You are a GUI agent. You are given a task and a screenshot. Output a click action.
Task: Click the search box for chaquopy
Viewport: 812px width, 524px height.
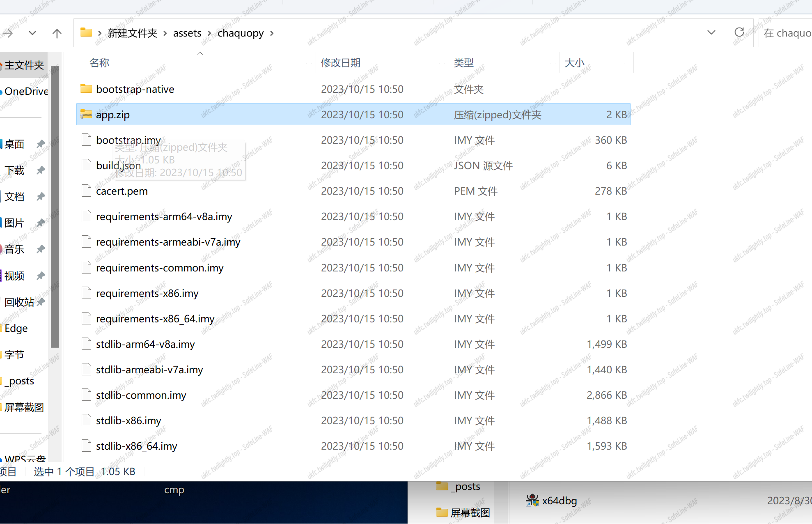pyautogui.click(x=786, y=33)
